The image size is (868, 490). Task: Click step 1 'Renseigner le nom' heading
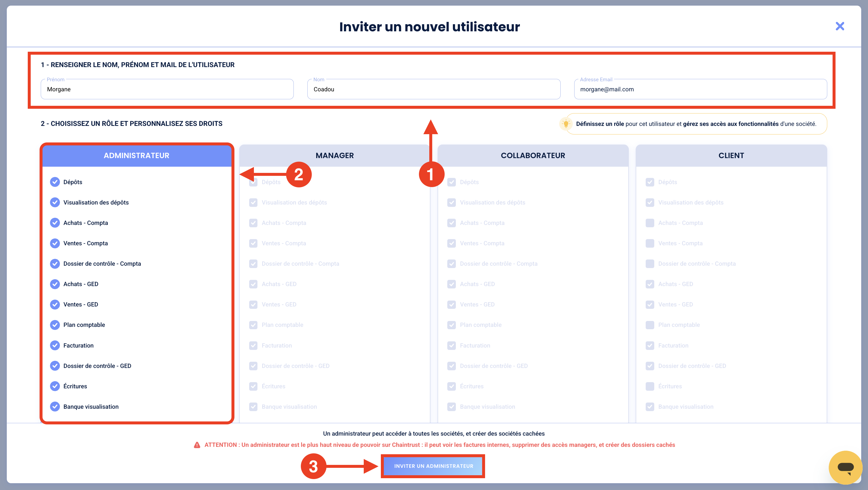click(x=138, y=65)
